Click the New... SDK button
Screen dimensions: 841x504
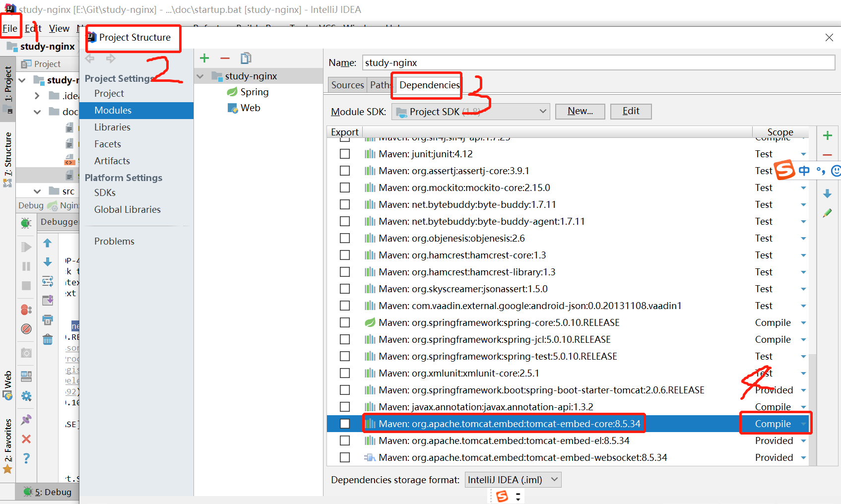[x=580, y=111]
